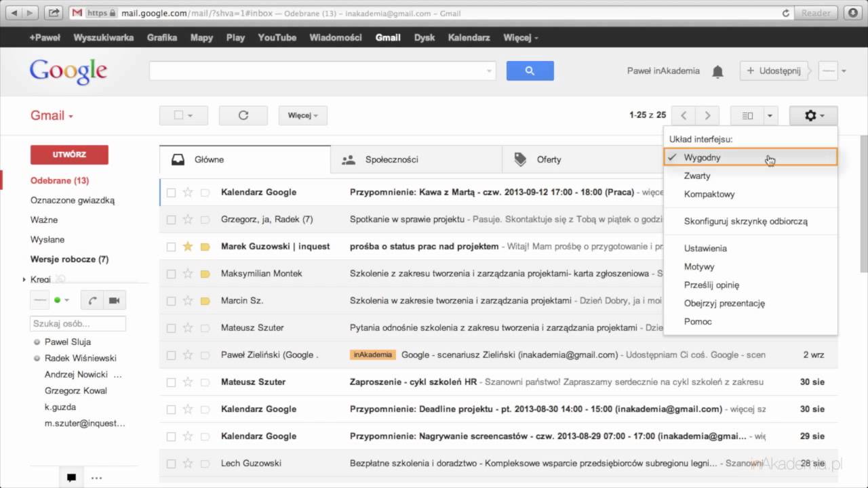Star the Mateusz Szuter Zaproszenie email
This screenshot has width=868, height=488.
pos(188,382)
